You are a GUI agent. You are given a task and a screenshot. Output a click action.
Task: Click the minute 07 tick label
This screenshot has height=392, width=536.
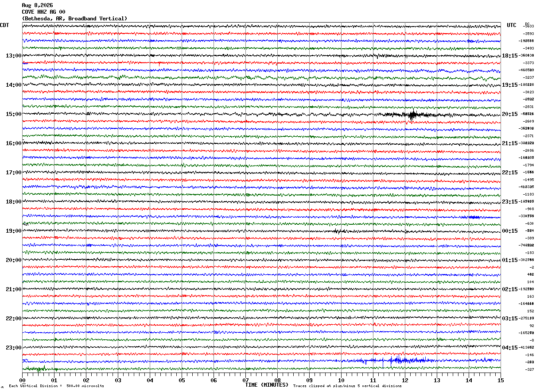(245, 380)
